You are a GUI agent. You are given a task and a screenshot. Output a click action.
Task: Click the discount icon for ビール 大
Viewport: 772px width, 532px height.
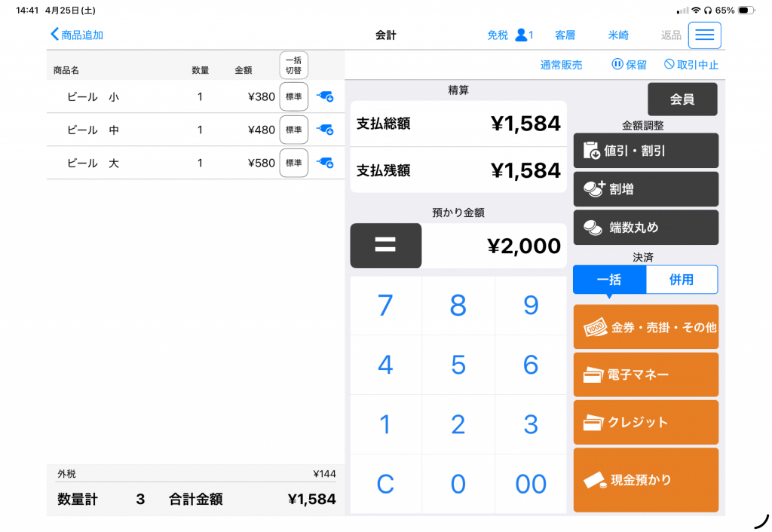pos(325,163)
